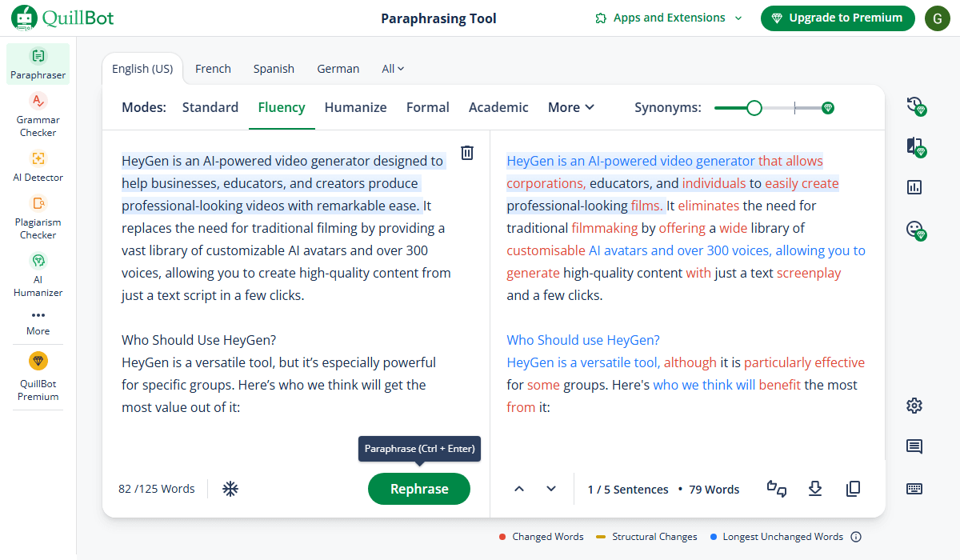This screenshot has width=960, height=560.
Task: Open the user account avatar G
Action: [x=938, y=18]
